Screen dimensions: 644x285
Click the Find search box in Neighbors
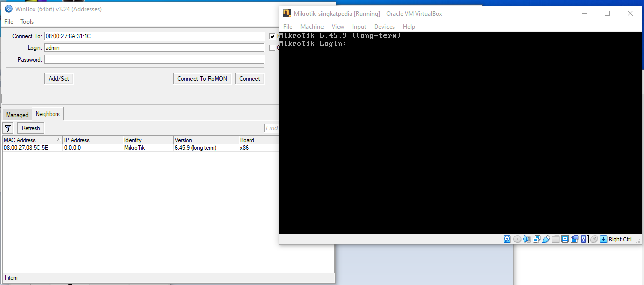[x=272, y=128]
